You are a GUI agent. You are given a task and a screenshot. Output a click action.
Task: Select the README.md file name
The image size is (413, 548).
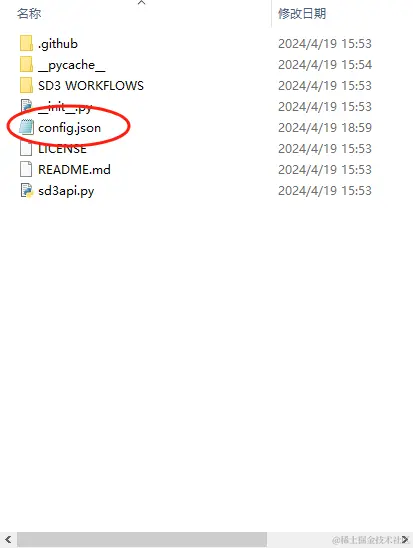click(x=74, y=170)
